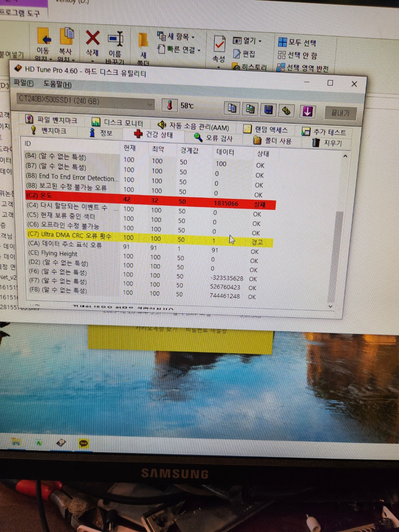Switch to the 벤치마크 tab
This screenshot has width=399, height=532.
pos(49,130)
